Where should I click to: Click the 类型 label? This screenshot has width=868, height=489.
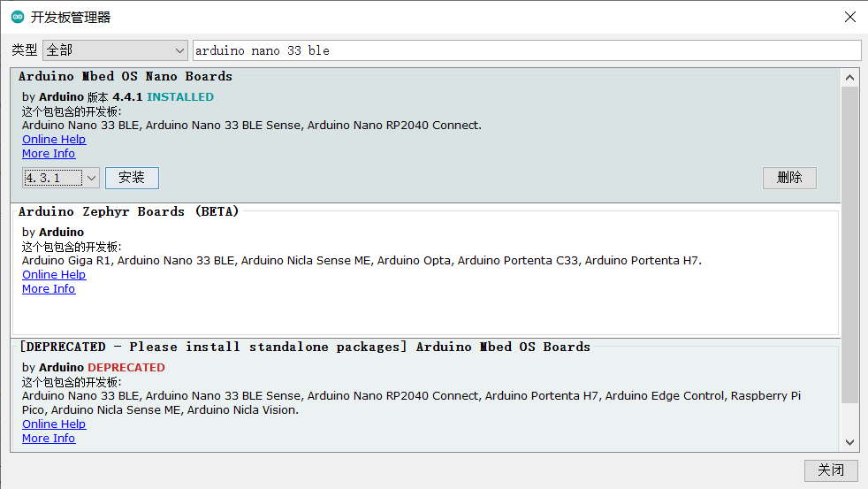(x=25, y=50)
